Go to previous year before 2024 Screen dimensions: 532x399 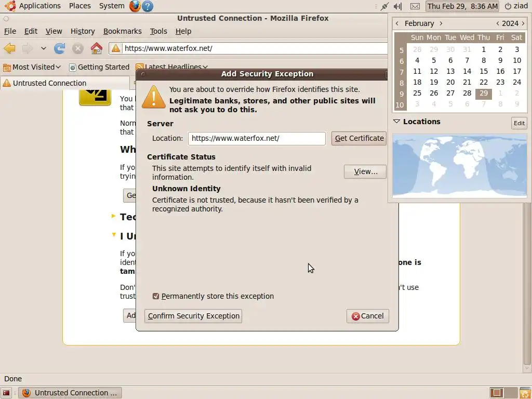coord(497,23)
